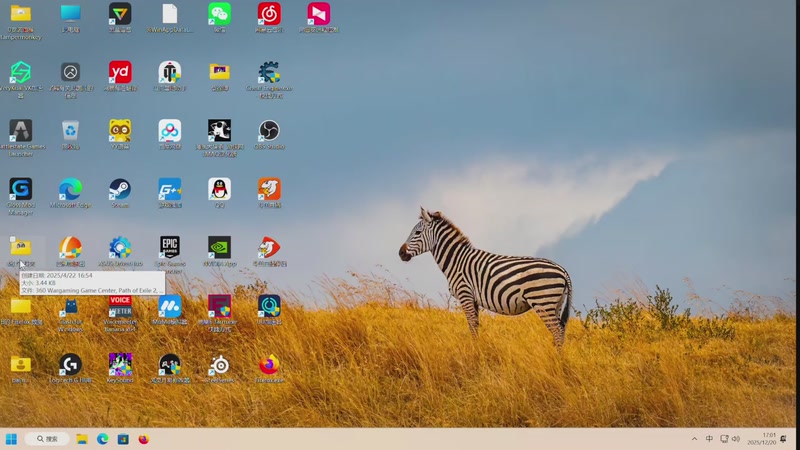Open the Voicemeeter Banana shortcut

click(x=120, y=306)
